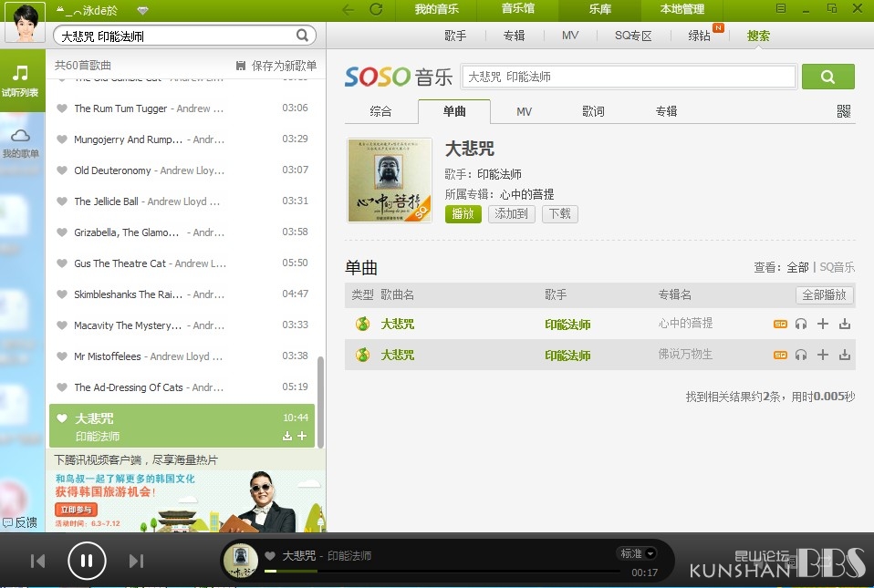The width and height of the screenshot is (874, 588).
Task: Open the trial listening list sidebar icon
Action: point(21,80)
